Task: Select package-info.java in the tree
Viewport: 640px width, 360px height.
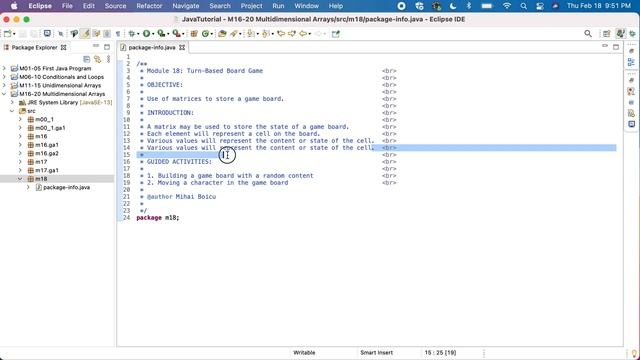Action: (x=67, y=187)
